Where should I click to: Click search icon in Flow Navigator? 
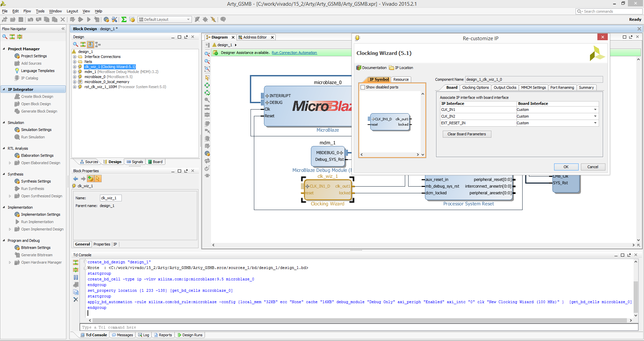coord(5,37)
